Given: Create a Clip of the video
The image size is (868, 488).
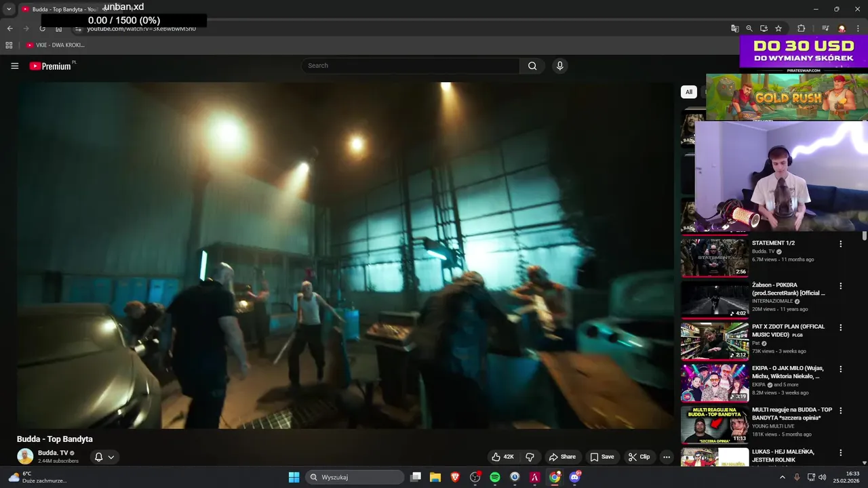Looking at the screenshot, I should [639, 457].
